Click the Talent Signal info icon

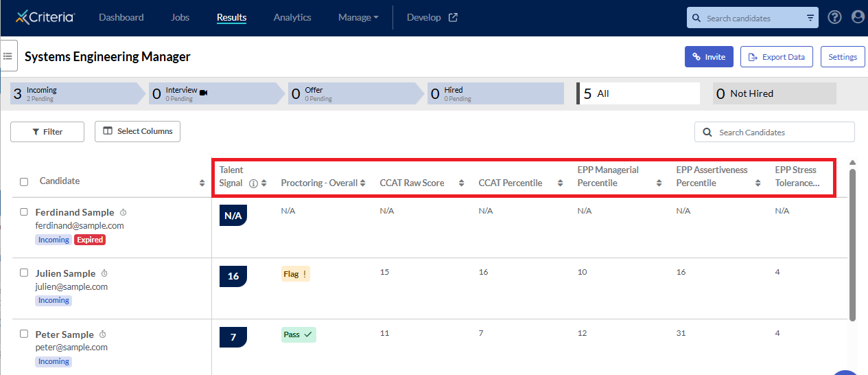[253, 183]
